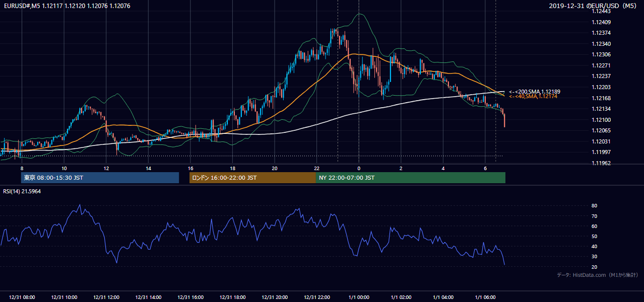Click hour label 2 under the price chart

tap(401, 168)
